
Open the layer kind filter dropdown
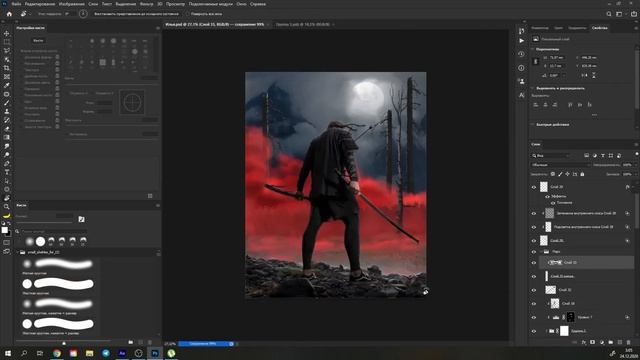551,156
